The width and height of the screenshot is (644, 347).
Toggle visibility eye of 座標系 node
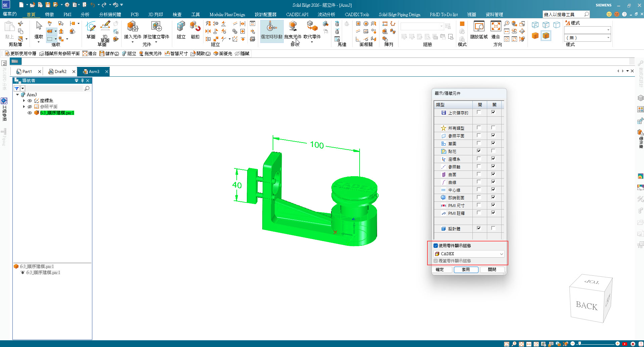[30, 101]
